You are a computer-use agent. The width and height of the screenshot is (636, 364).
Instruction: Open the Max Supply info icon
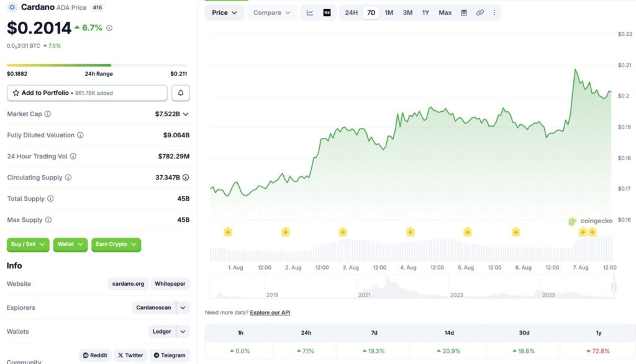click(48, 219)
